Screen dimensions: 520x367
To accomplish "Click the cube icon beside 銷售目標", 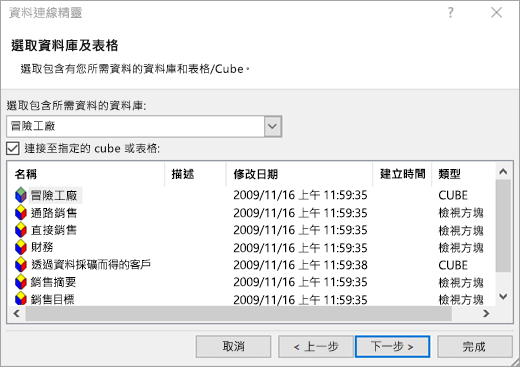I will (x=21, y=298).
